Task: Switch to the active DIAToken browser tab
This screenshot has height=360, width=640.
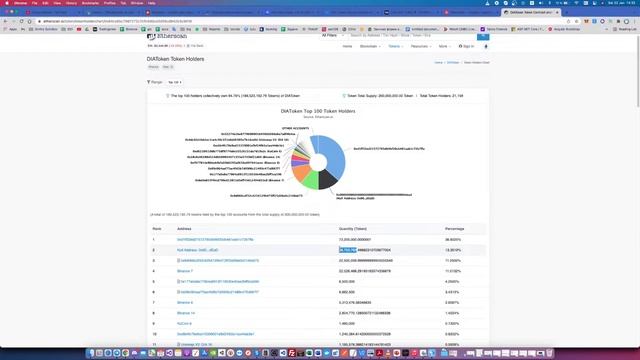Action: 530,12
